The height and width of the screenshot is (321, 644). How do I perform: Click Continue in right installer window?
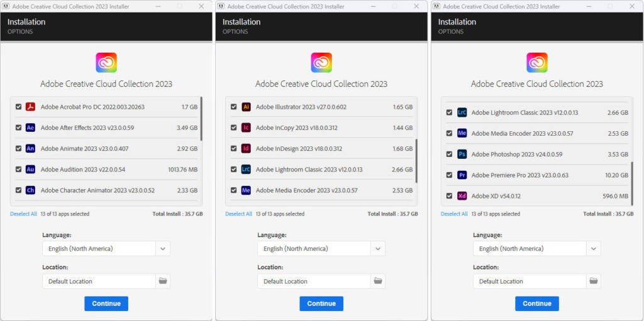[x=537, y=304]
